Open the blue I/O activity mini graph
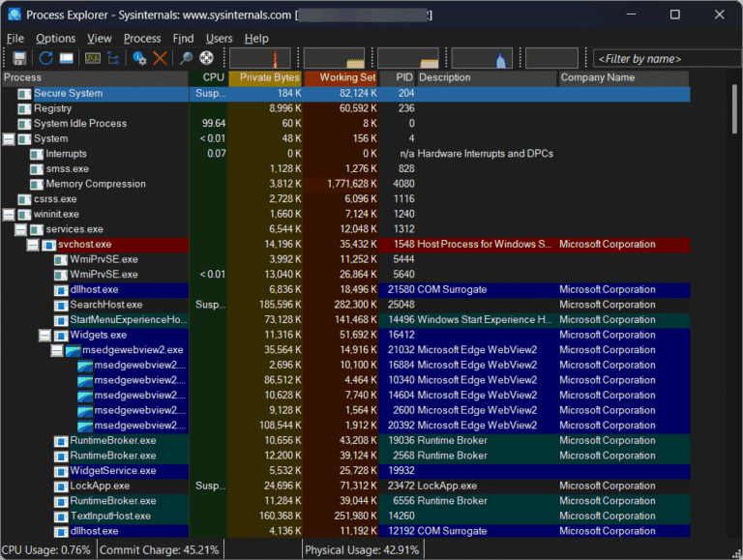The image size is (743, 560). click(482, 58)
